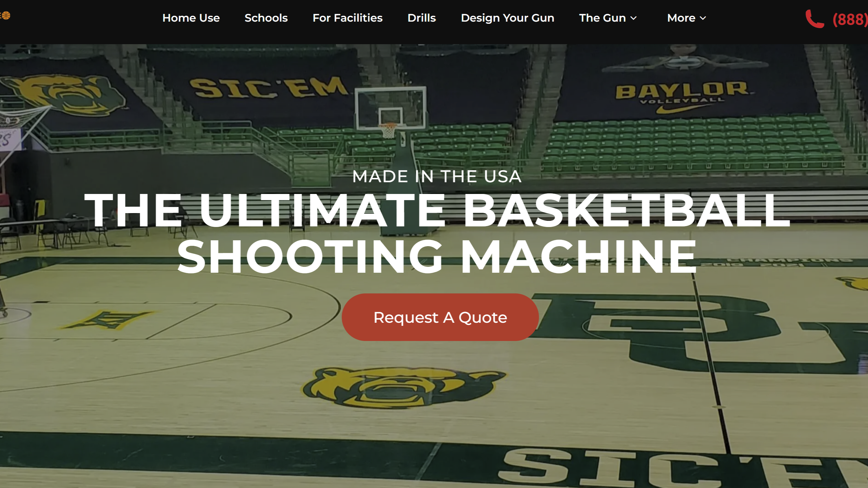Open the Design Your Gun page
Screen dimensions: 868x488
pyautogui.click(x=508, y=18)
